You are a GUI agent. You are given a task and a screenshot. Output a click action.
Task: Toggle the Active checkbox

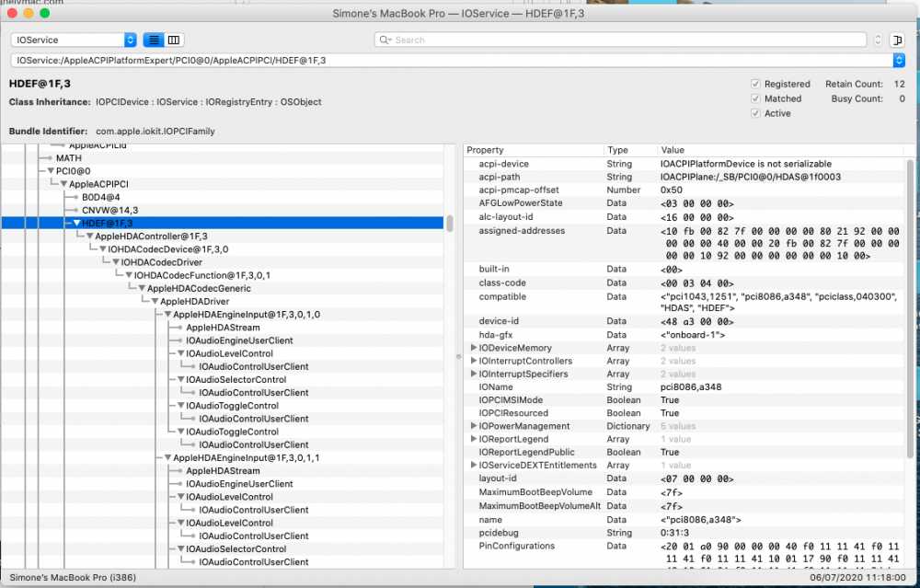coord(755,113)
